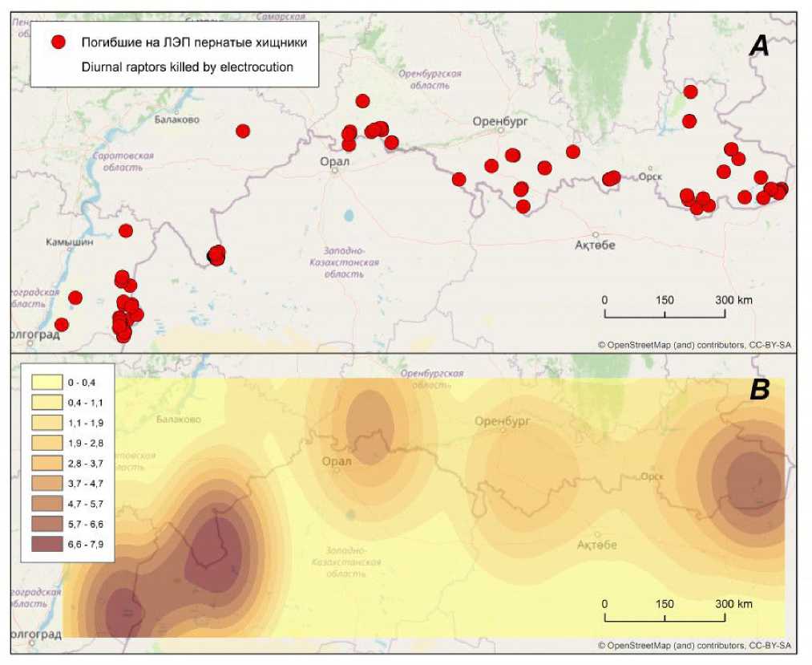The height and width of the screenshot is (665, 812).
Task: Open OpenStreetMap attribution in map B
Action: (694, 645)
